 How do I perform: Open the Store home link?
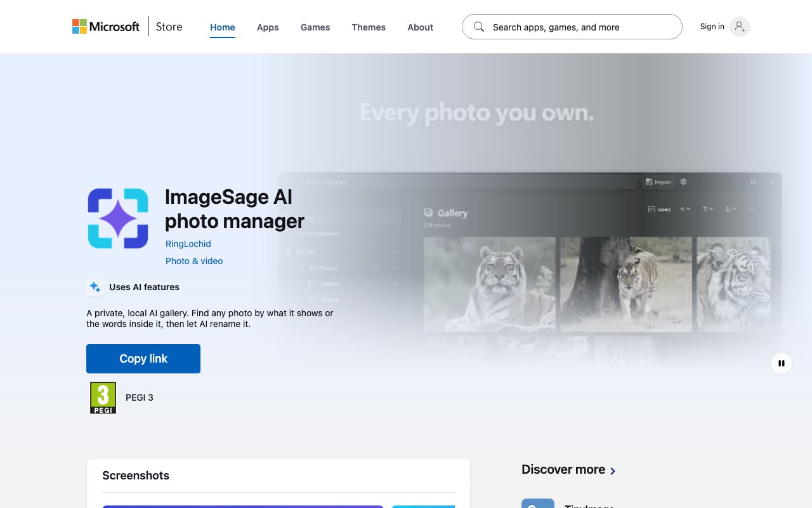[x=169, y=27]
